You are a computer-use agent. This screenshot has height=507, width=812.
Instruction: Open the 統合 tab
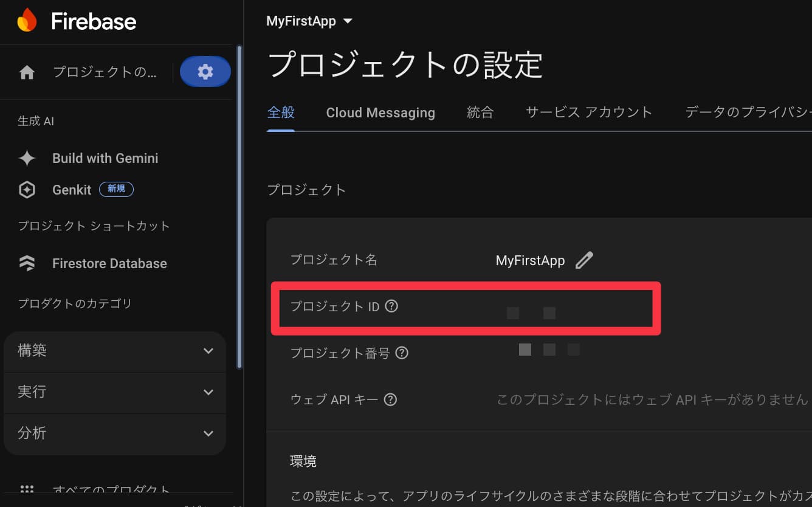(480, 112)
